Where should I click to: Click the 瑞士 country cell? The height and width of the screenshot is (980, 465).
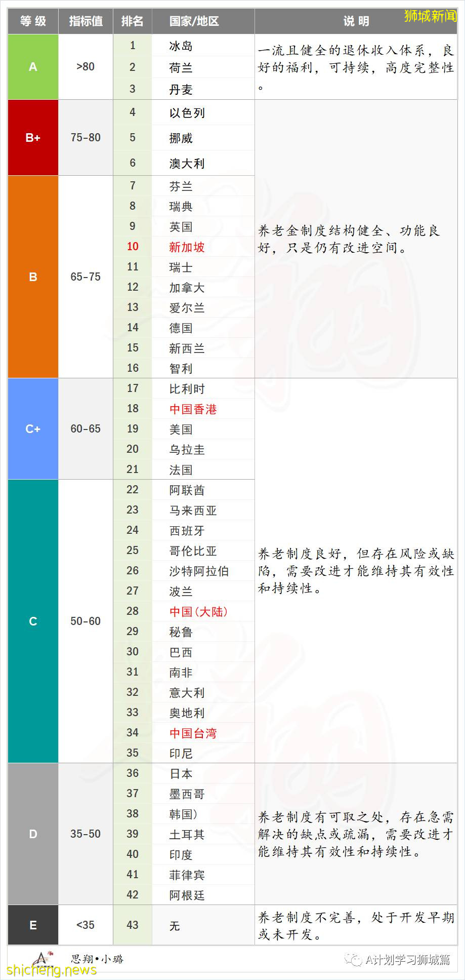click(203, 267)
